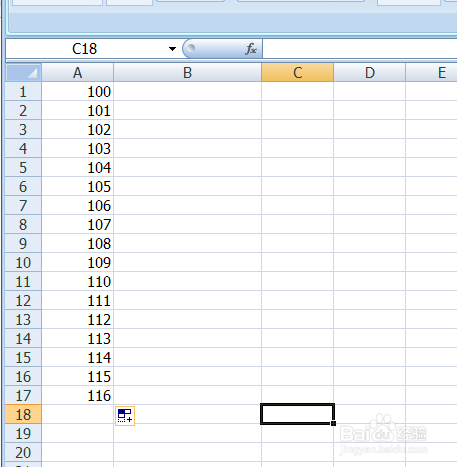Select row 10 header
Screen dimensions: 457x467
pos(23,262)
